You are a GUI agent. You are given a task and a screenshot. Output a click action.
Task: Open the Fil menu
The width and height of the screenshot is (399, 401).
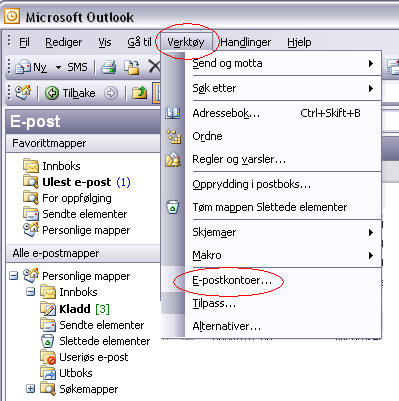(x=24, y=42)
